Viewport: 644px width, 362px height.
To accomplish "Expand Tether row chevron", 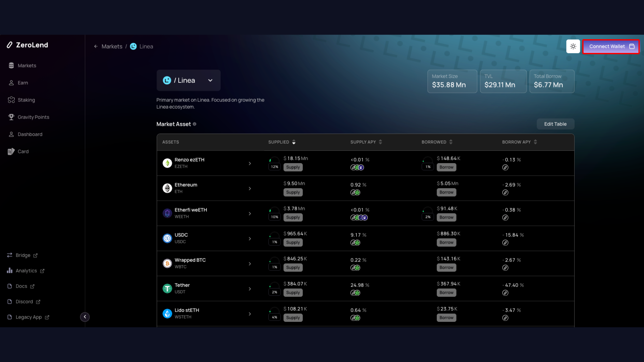I will 250,289.
